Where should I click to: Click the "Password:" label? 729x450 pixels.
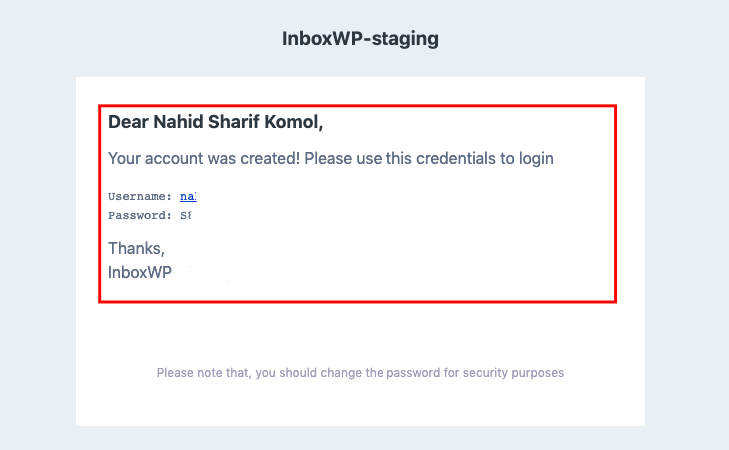point(139,215)
